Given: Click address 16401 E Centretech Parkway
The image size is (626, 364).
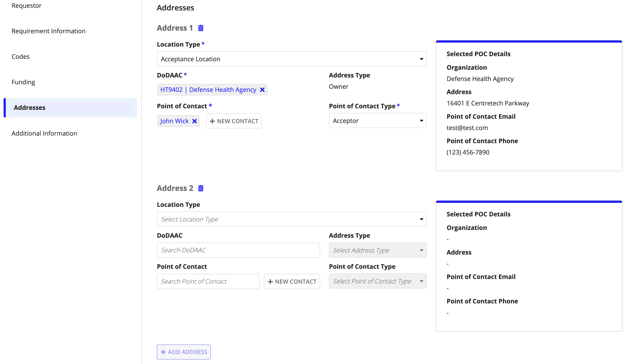Looking at the screenshot, I should pos(488,103).
